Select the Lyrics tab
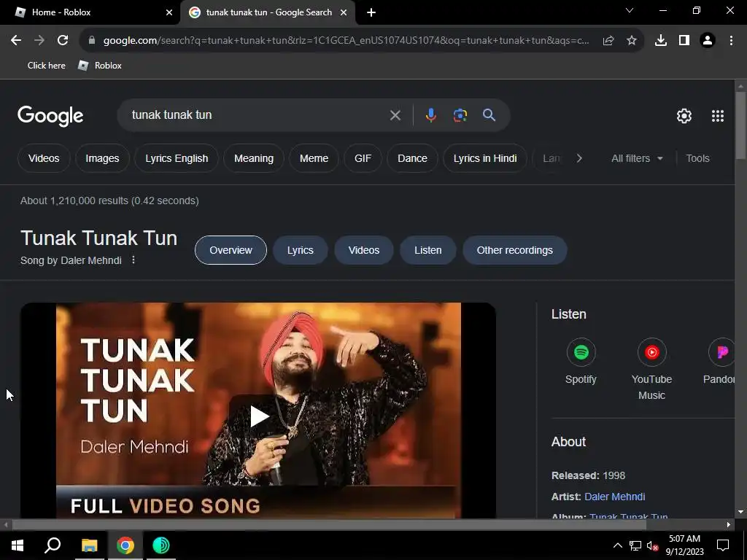Image resolution: width=747 pixels, height=560 pixels. (x=300, y=250)
